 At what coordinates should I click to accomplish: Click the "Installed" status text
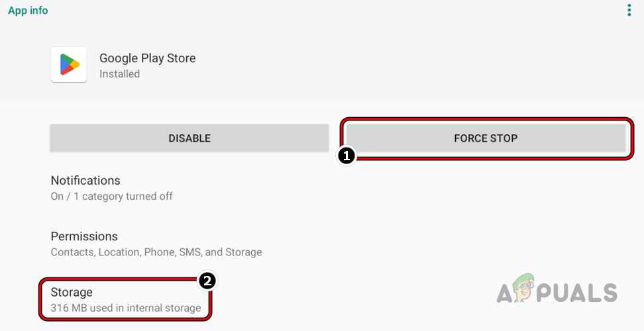tap(119, 74)
